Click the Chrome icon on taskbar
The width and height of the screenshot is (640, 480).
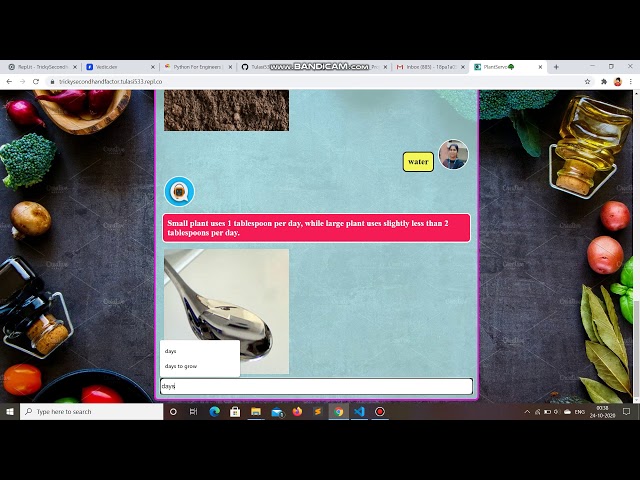click(338, 411)
